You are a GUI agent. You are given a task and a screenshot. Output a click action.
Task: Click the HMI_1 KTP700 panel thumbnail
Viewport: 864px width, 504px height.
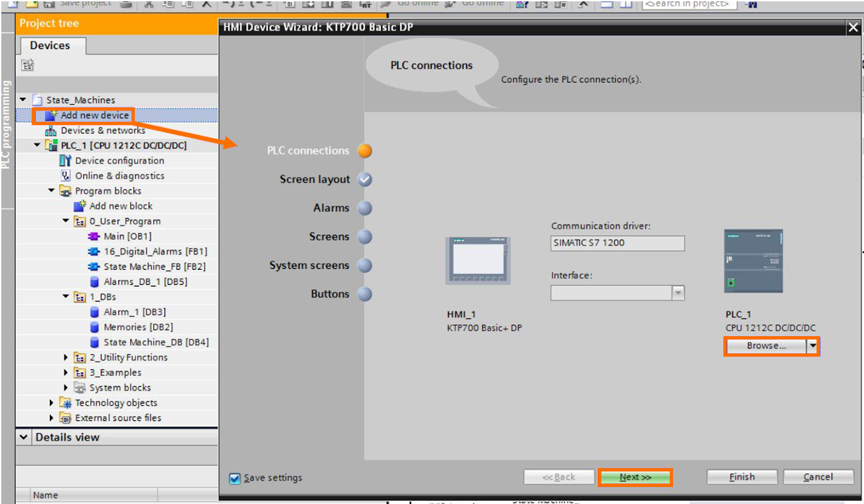point(477,261)
